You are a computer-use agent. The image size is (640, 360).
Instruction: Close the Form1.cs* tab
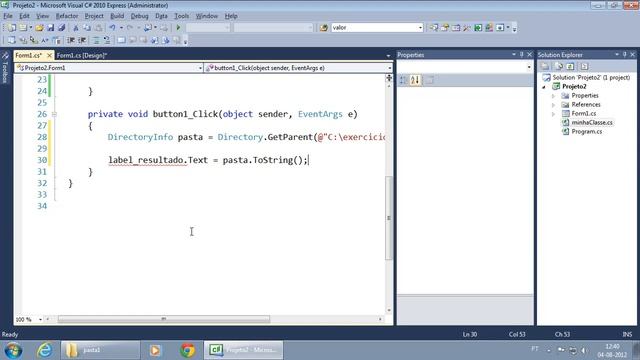tap(49, 55)
